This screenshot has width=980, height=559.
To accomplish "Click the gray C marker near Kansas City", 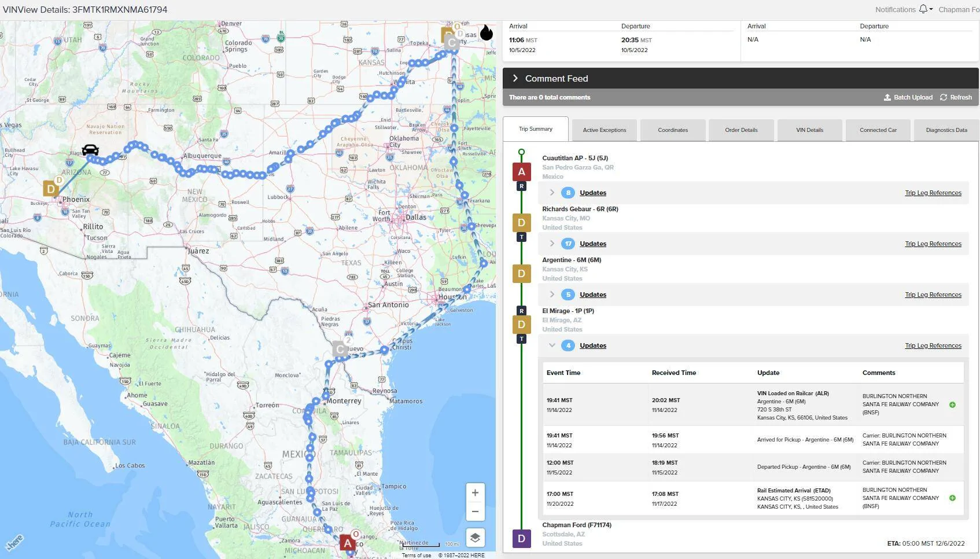I will [x=452, y=42].
